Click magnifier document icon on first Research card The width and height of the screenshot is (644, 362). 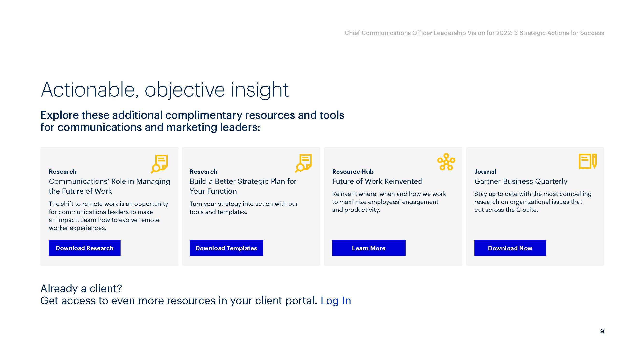(x=159, y=164)
